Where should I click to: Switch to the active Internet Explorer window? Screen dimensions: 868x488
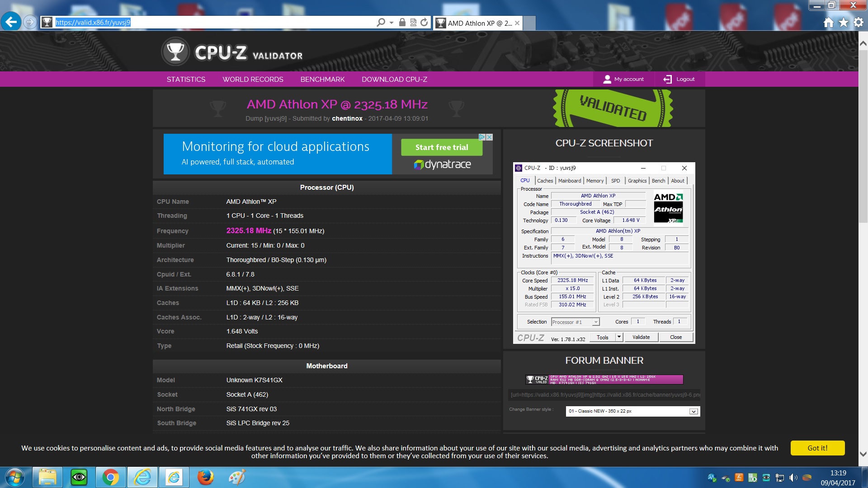point(142,477)
